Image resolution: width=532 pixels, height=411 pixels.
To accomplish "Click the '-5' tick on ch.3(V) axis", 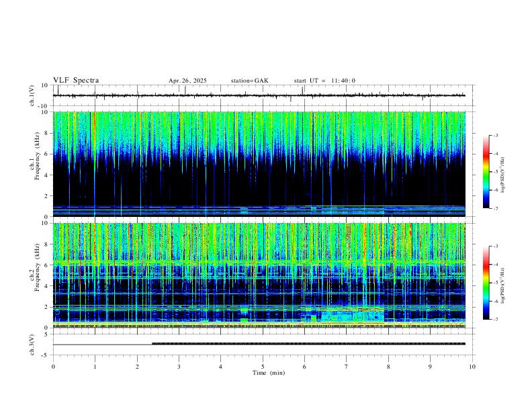I will (x=45, y=355).
